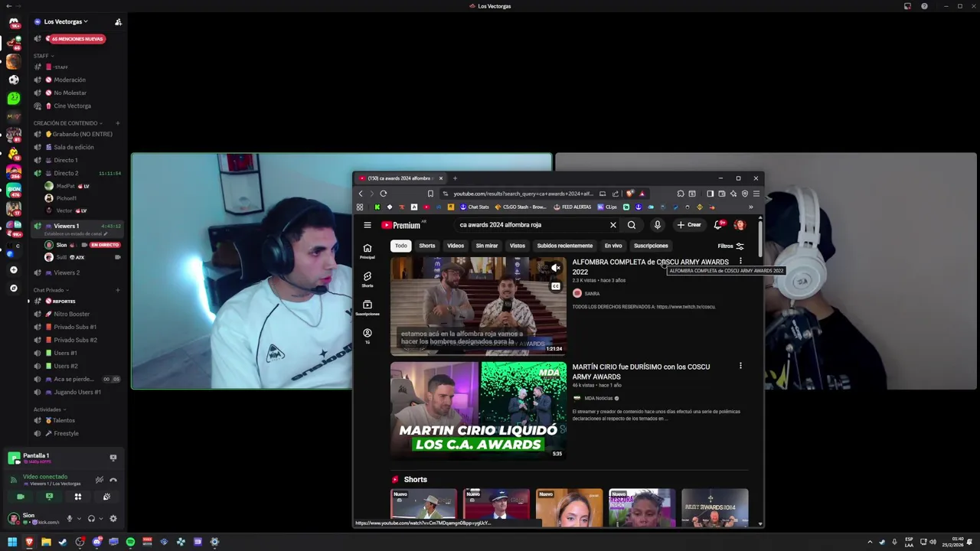Image resolution: width=980 pixels, height=551 pixels.
Task: Run the YouTube search magnifier
Action: pos(632,225)
